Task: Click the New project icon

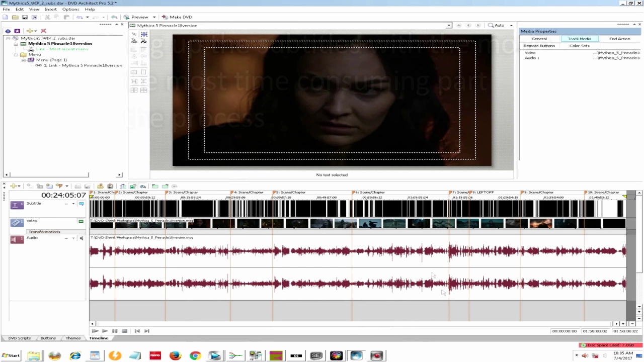Action: point(5,17)
